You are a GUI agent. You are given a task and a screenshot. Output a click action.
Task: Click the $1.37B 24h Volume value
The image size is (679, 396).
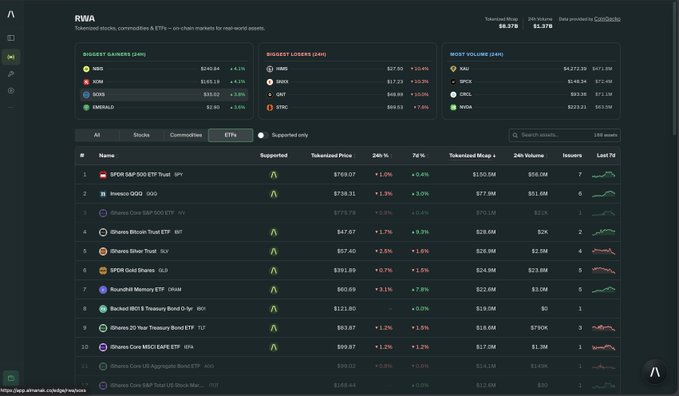tap(543, 26)
